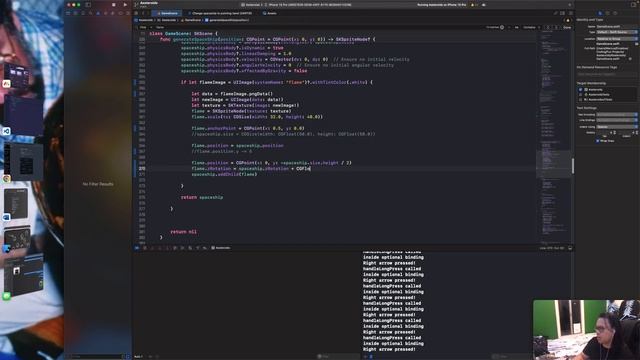
Task: Open the Indent Using dropdown
Action: (617, 127)
